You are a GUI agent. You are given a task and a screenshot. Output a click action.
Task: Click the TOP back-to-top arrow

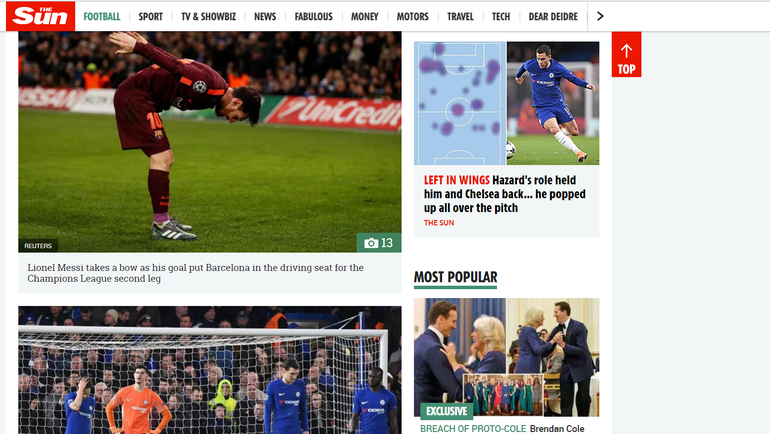pos(626,54)
